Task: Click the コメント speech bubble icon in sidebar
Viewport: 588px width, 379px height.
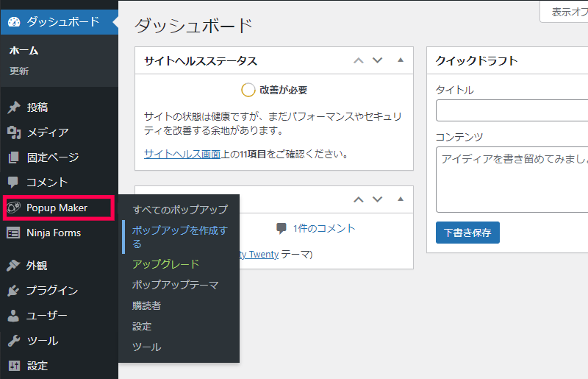Action: tap(13, 183)
